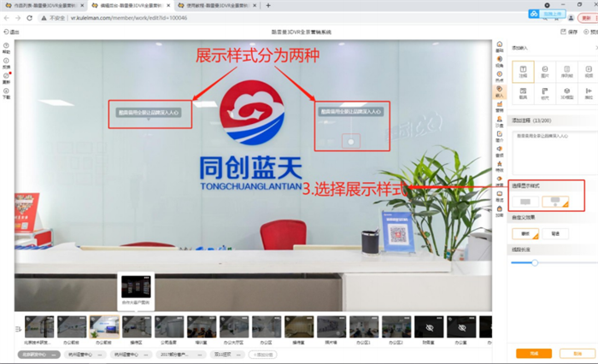Choose the plain label display style

[525, 202]
